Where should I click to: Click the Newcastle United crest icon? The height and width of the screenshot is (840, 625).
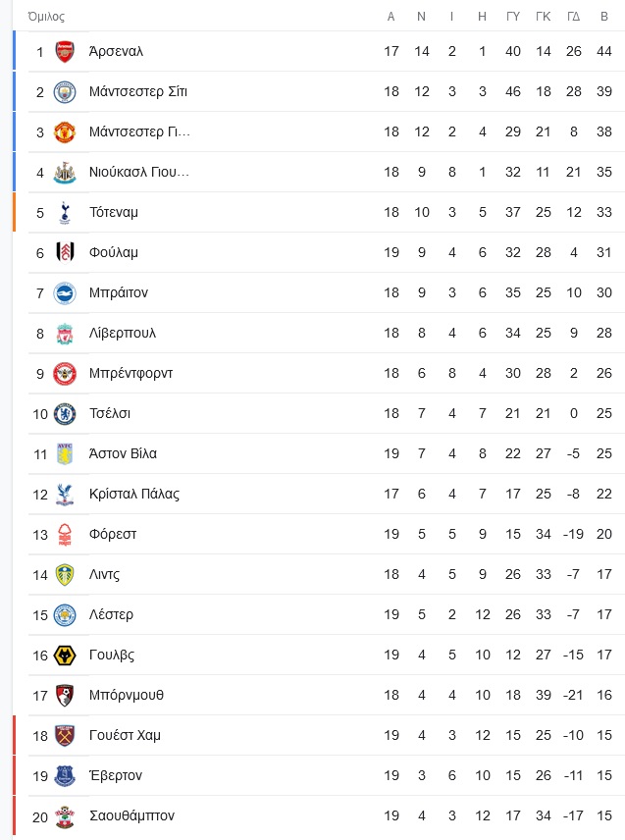click(x=65, y=172)
